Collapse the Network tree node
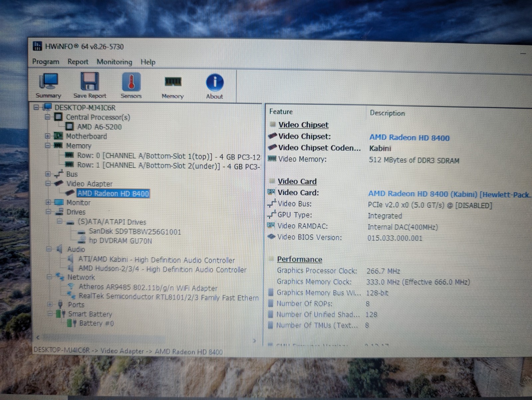 pyautogui.click(x=49, y=277)
